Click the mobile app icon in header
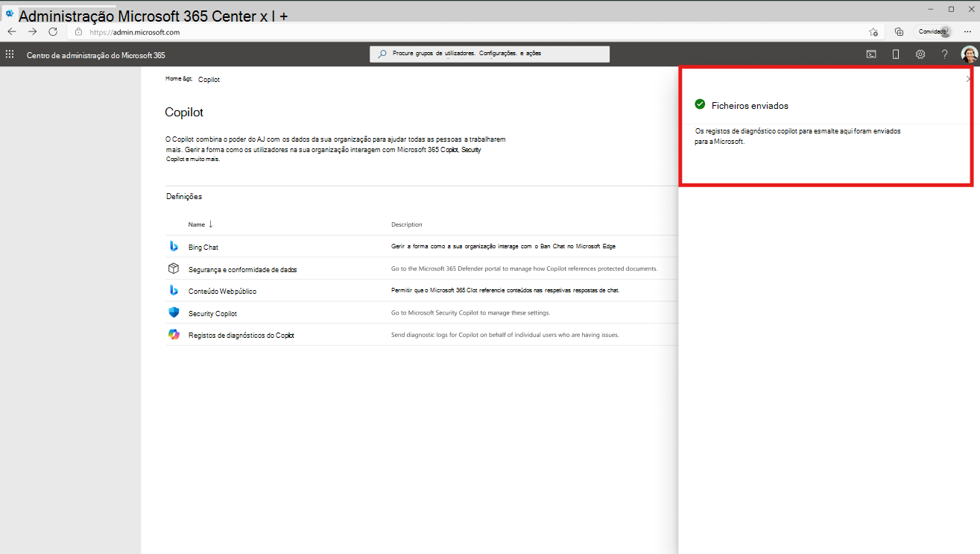Screen dimensions: 980x554 (x=896, y=54)
